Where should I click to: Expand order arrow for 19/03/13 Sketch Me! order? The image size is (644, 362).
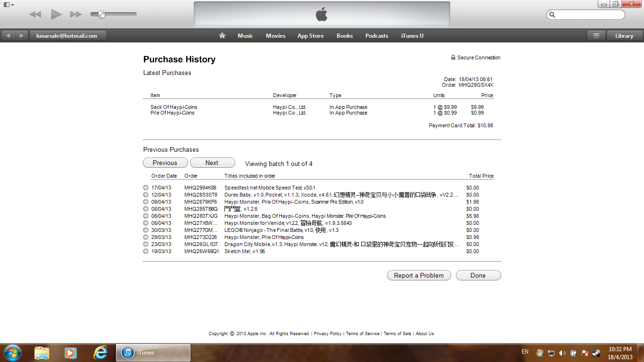146,251
